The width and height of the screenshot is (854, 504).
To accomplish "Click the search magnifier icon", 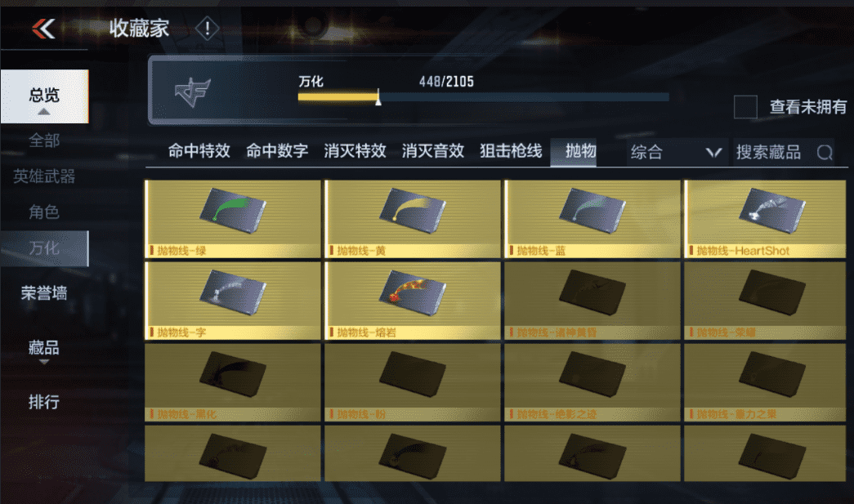I will click(824, 153).
